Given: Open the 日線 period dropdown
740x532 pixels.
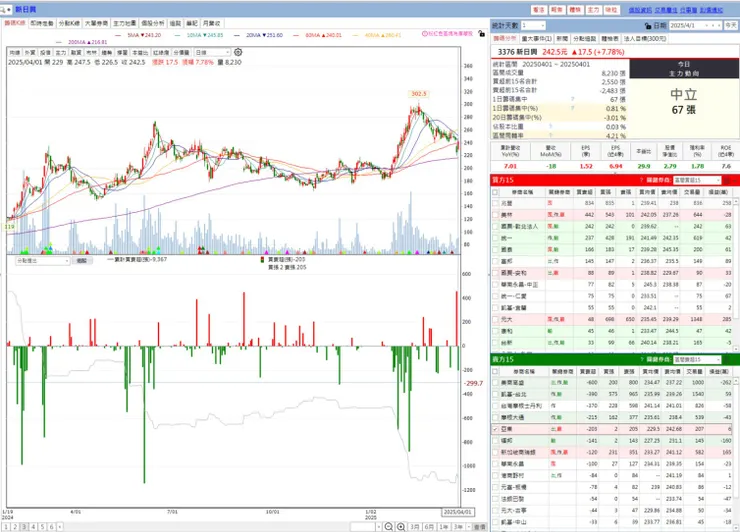Looking at the screenshot, I should click(212, 52).
